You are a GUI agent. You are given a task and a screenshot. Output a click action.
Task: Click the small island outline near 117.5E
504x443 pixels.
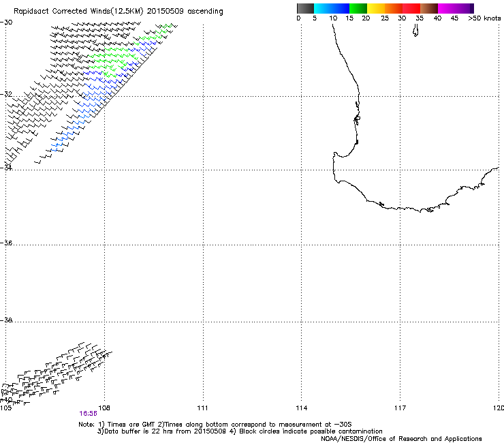click(415, 31)
